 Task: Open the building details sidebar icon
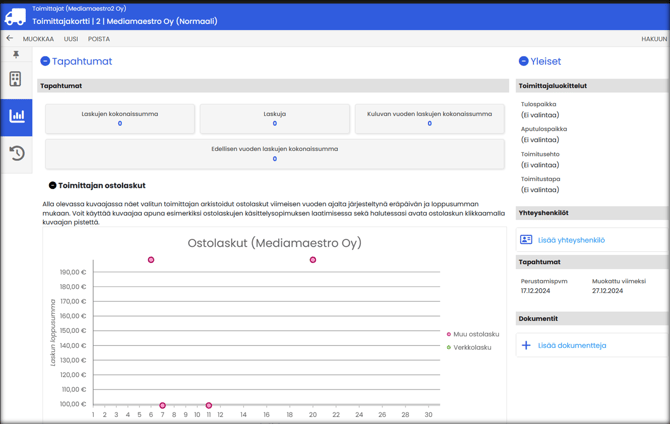16,79
